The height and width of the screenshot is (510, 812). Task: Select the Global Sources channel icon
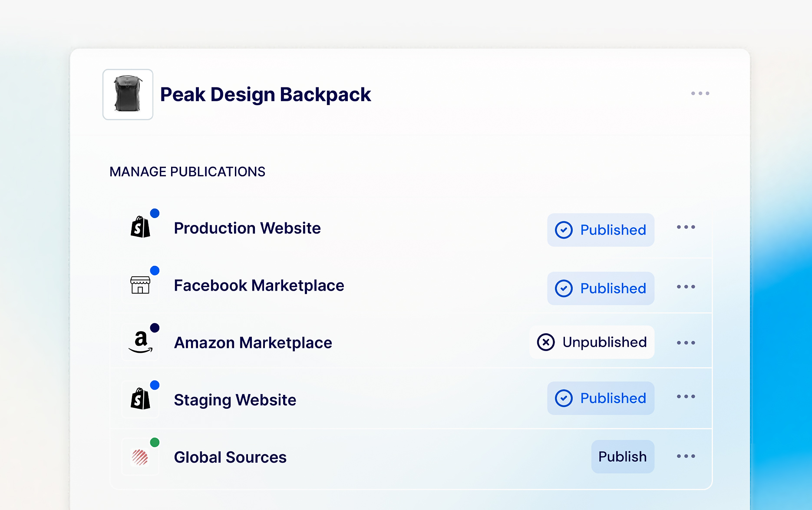pos(140,457)
